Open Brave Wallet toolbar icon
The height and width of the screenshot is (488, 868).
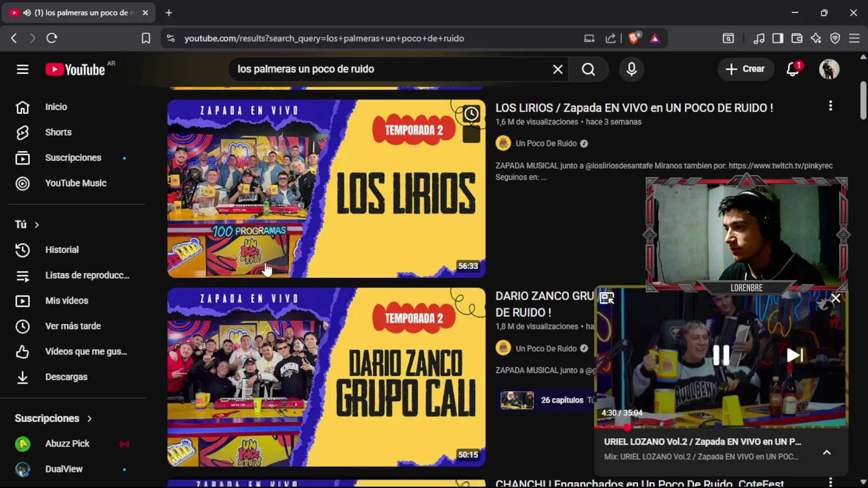coord(797,39)
